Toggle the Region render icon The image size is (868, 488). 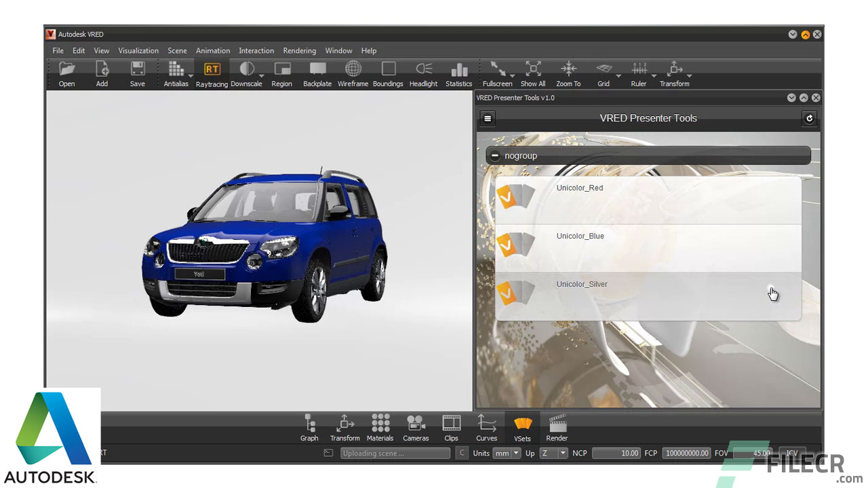282,68
